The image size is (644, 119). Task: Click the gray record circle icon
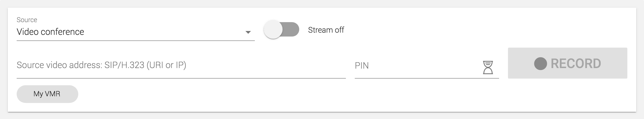[x=540, y=64]
